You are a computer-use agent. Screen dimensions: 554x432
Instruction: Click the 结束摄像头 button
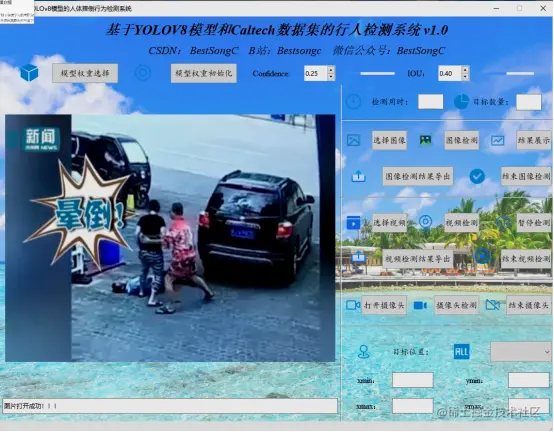coord(529,305)
